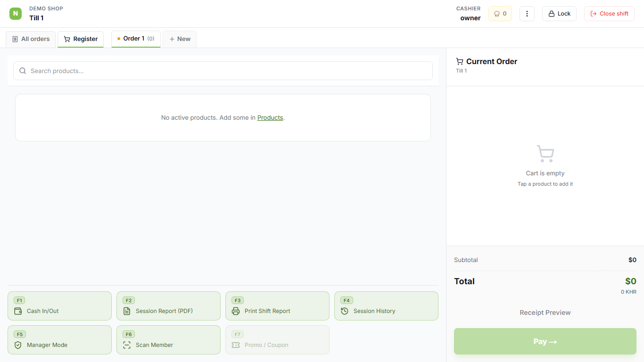Open the three-dot more options menu
Image resolution: width=644 pixels, height=362 pixels.
pos(527,14)
